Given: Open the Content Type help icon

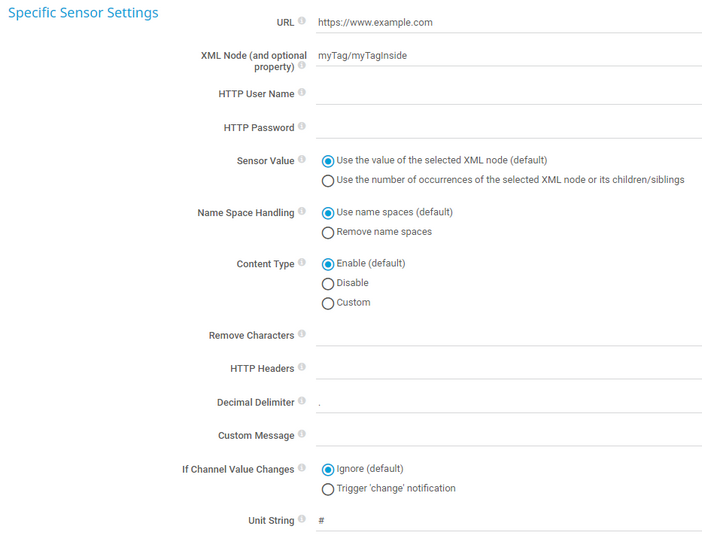Looking at the screenshot, I should click(302, 263).
